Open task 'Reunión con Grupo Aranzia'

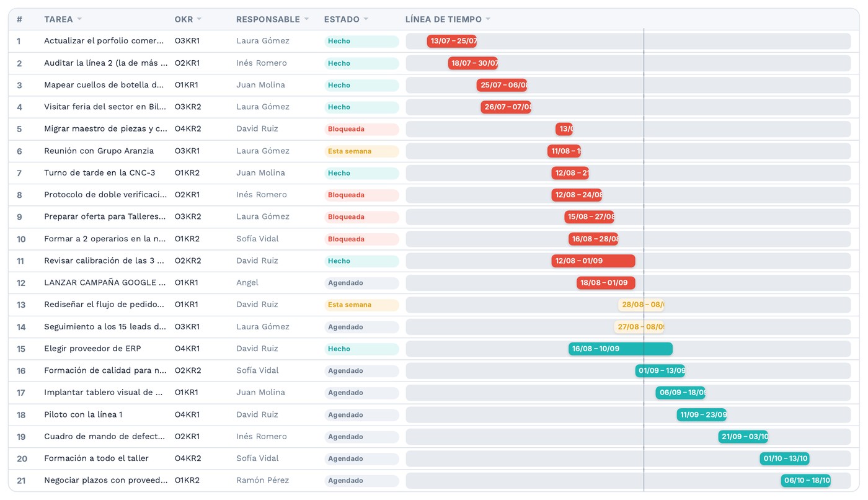click(99, 151)
